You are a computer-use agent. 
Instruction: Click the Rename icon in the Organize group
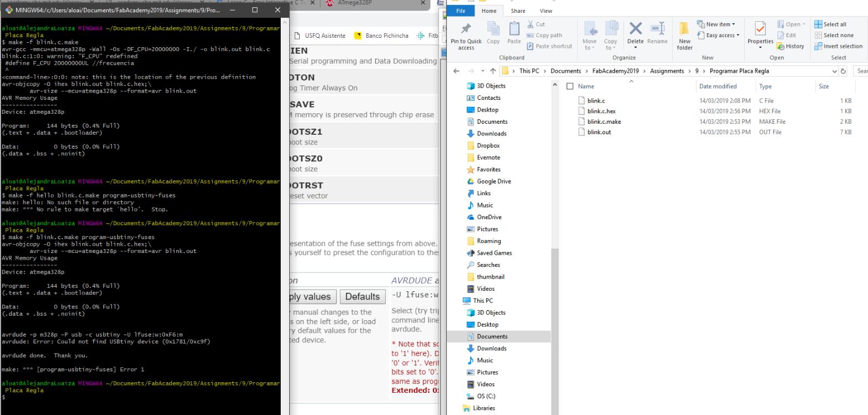[x=657, y=33]
